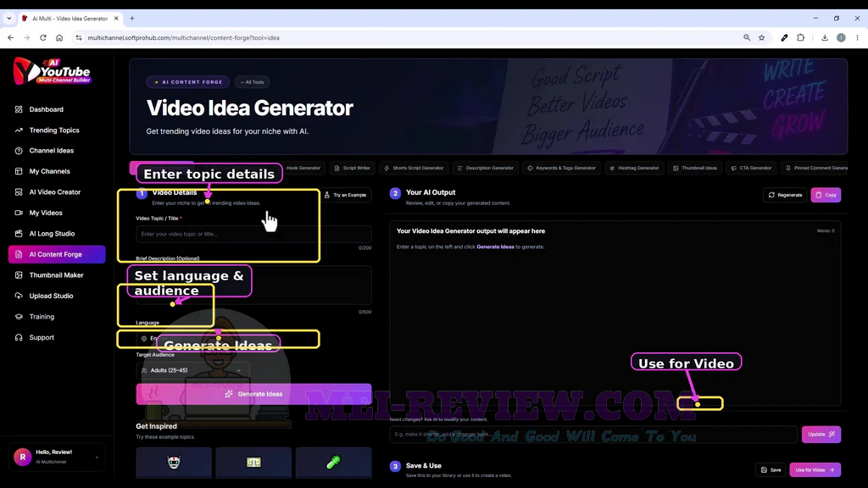Open the Target Audience Adults (25-45) dropdown
The width and height of the screenshot is (868, 488).
pyautogui.click(x=192, y=370)
